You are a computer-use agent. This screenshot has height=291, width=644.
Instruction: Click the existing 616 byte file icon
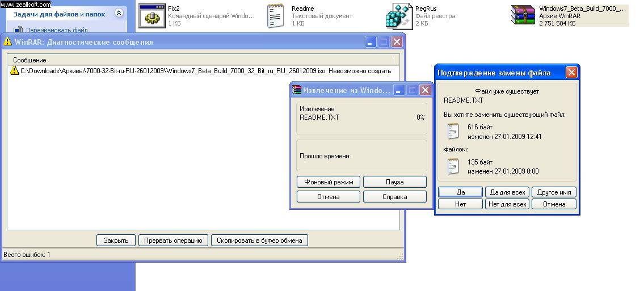453,132
